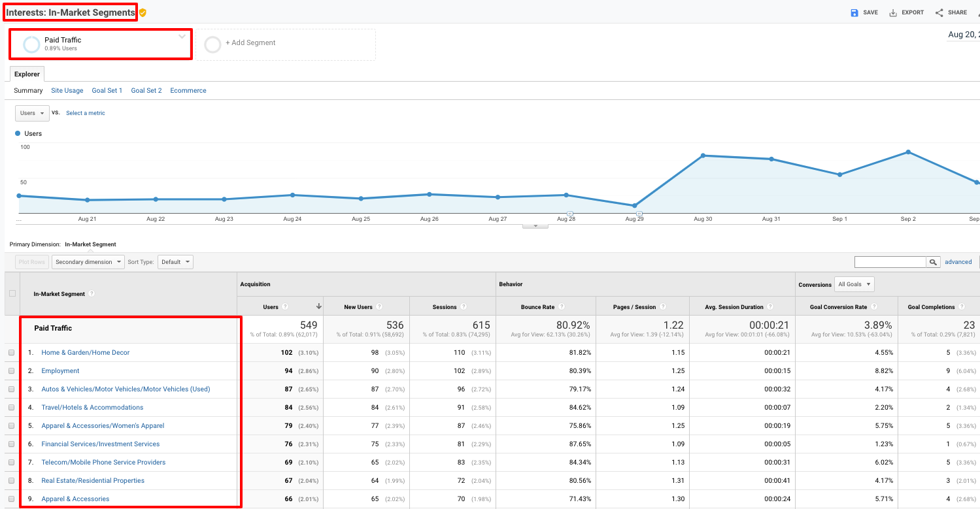Click into the table search field
980x509 pixels.
pos(890,262)
